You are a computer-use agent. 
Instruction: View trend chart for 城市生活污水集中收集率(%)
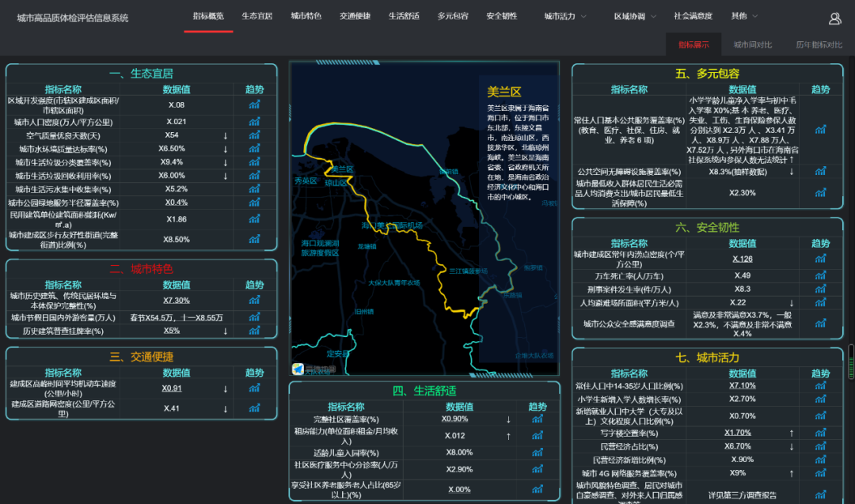[x=254, y=189]
